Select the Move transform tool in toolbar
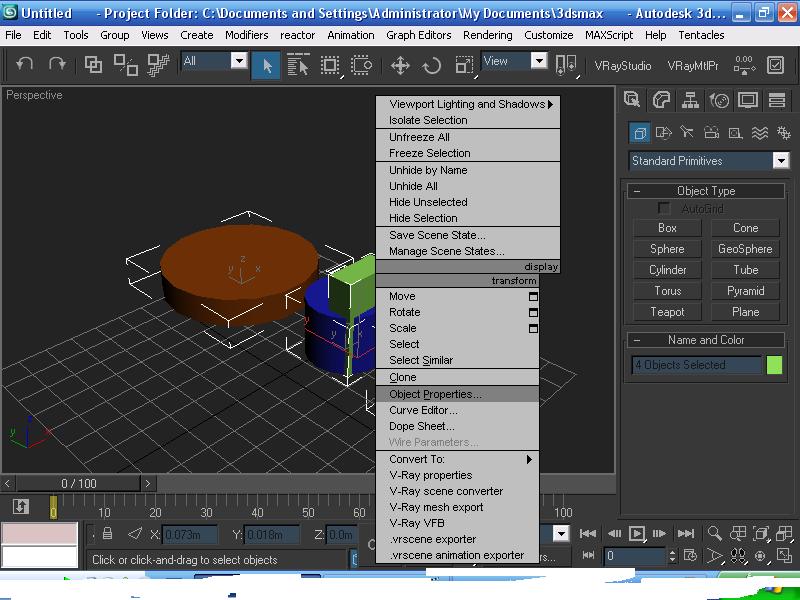Image resolution: width=800 pixels, height=600 pixels. point(400,65)
